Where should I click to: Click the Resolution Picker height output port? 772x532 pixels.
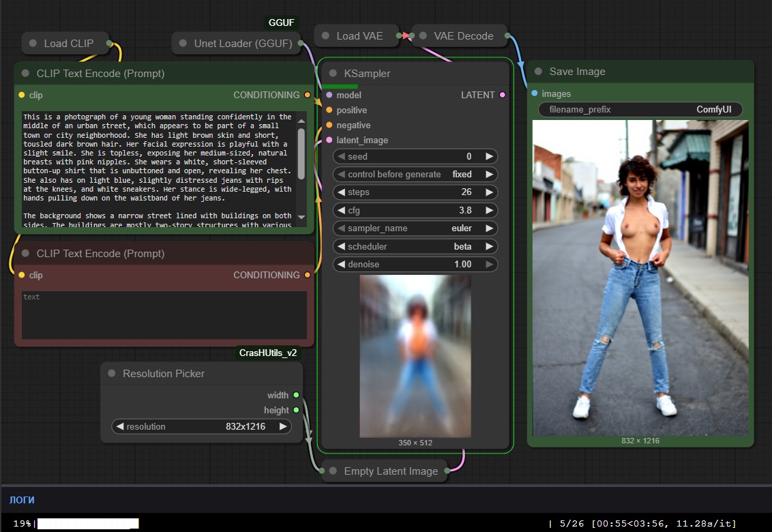[296, 410]
